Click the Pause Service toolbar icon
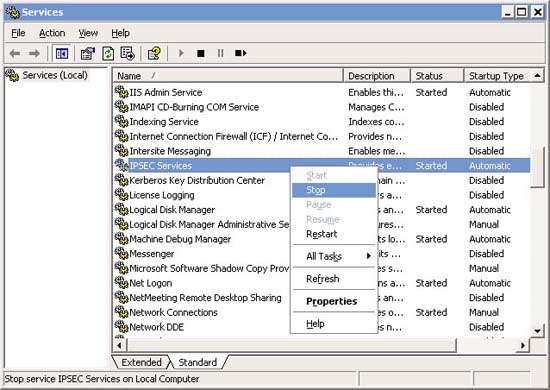This screenshot has height=390, width=550. [220, 53]
